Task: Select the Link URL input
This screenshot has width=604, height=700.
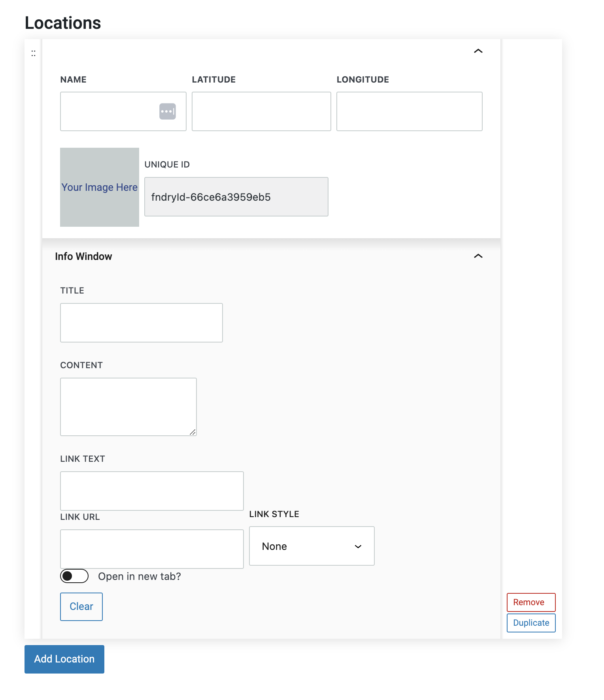Action: (x=152, y=549)
